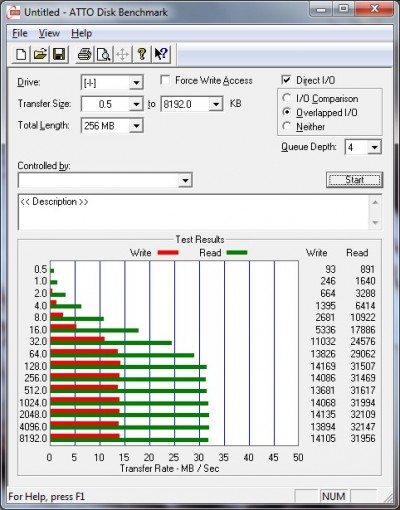This screenshot has width=400, height=510.
Task: Click the window resize grip in corner
Action: 388,498
